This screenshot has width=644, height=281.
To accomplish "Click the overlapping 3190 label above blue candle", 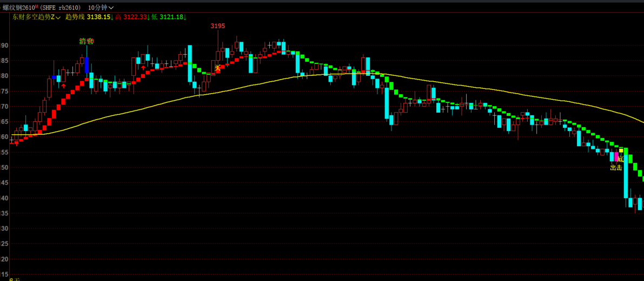I will (x=87, y=41).
